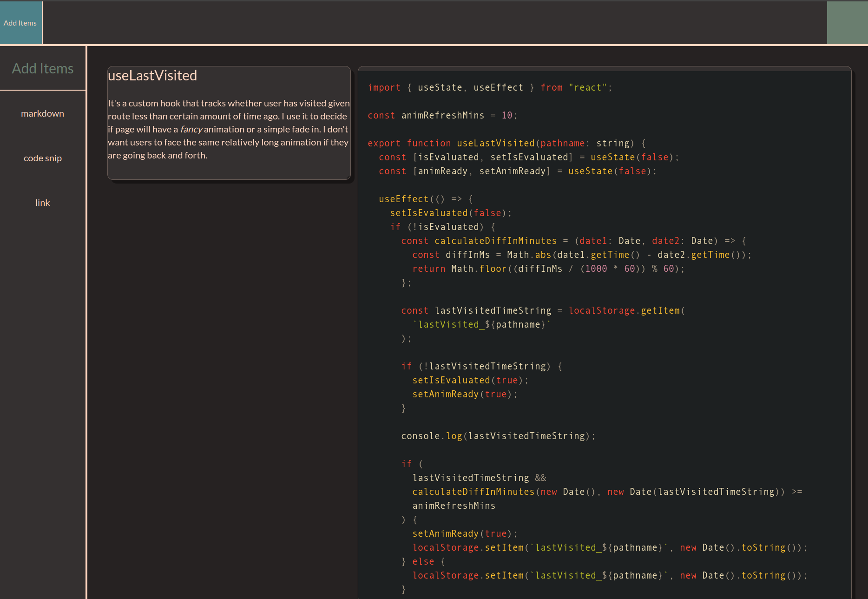Click the const animRefreshMins = 10 line
The width and height of the screenshot is (868, 599).
click(442, 115)
